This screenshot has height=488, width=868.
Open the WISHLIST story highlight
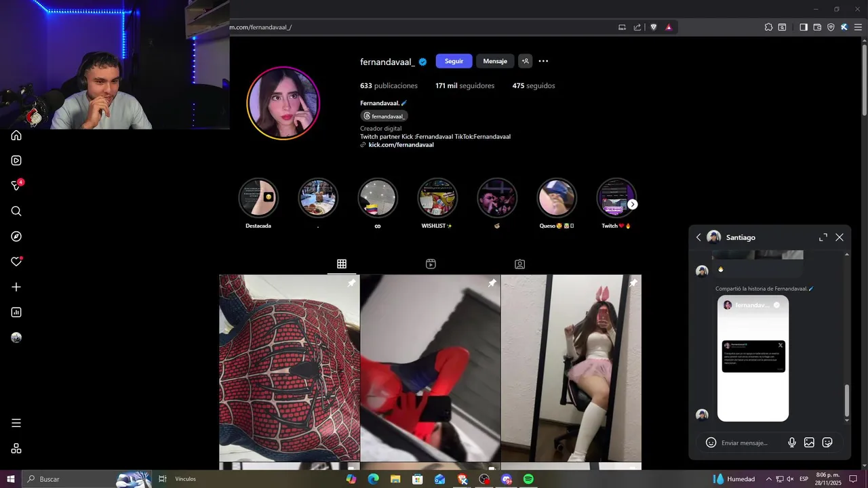coord(437,198)
